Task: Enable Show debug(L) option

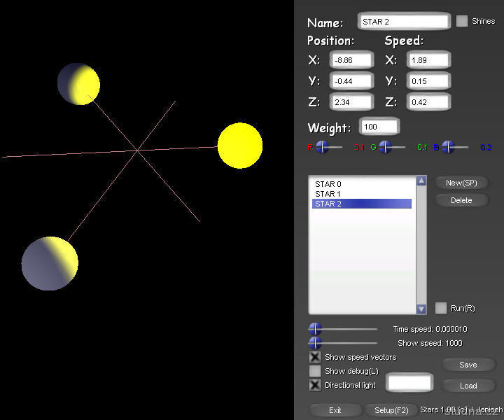Action: click(x=315, y=371)
